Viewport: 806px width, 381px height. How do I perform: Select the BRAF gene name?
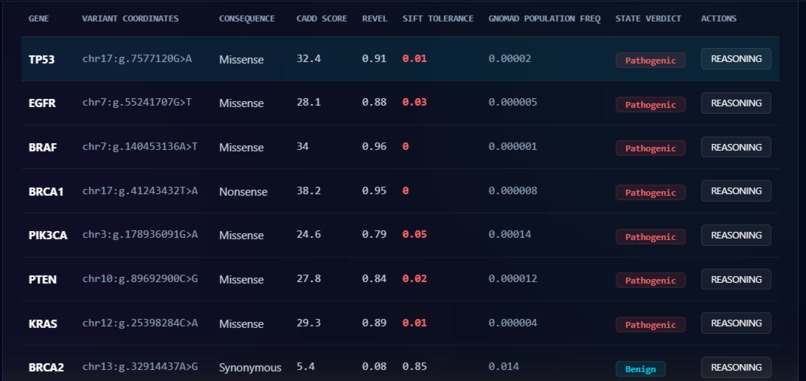tap(43, 148)
